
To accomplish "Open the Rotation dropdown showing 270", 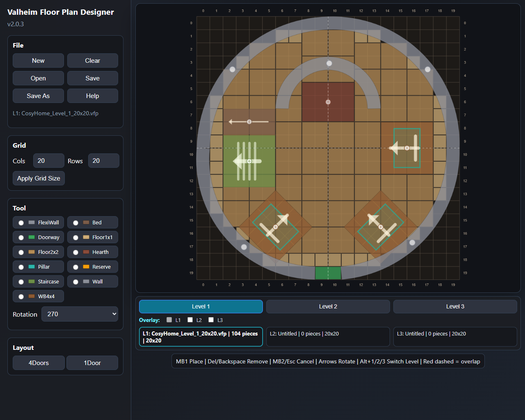I will (80, 314).
